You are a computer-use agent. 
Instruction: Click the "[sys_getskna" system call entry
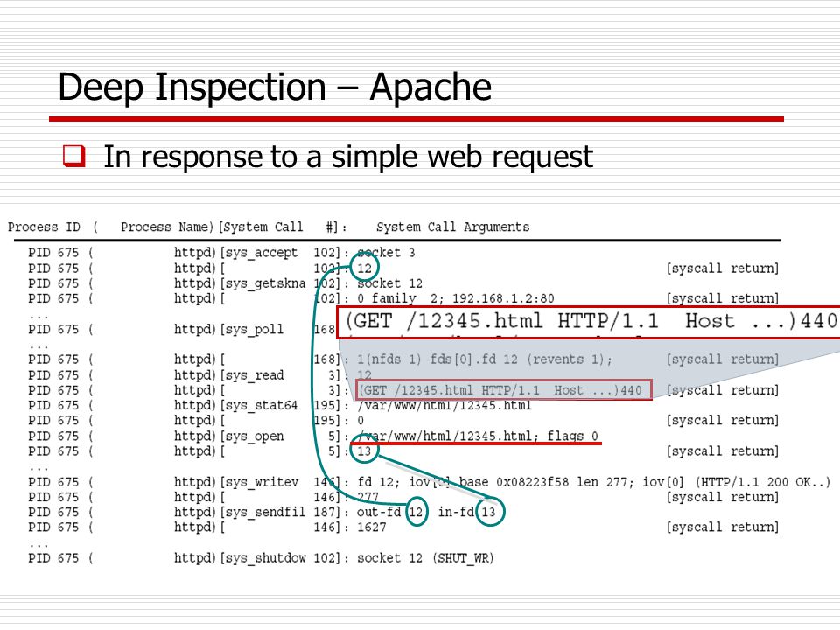(x=262, y=283)
